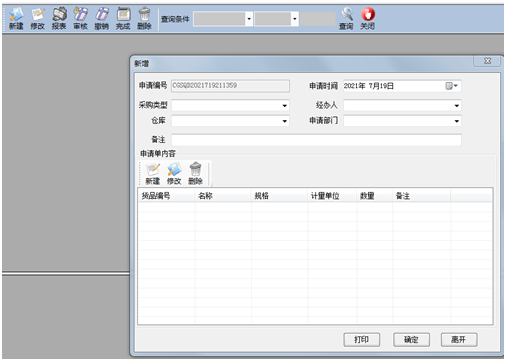Click the 规格 column header
506x361 pixels.
click(279, 196)
